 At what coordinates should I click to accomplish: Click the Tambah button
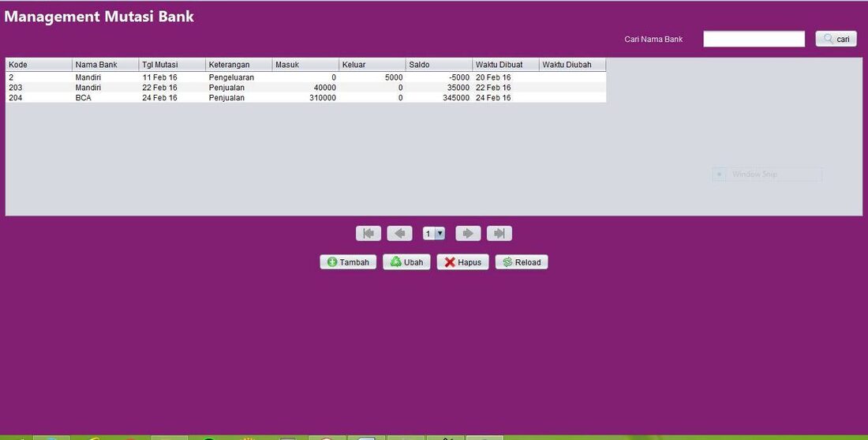tap(348, 262)
